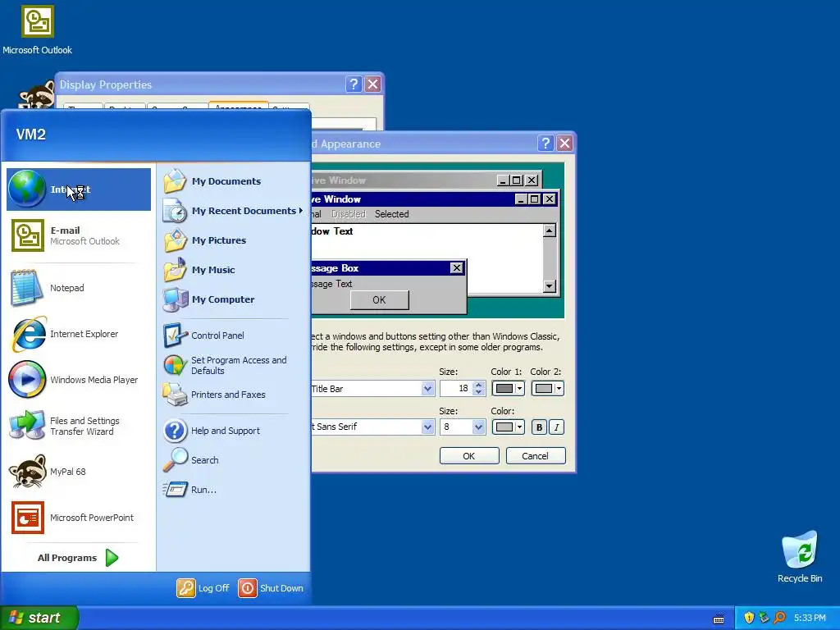This screenshot has height=630, width=840.
Task: Open the Color 1 swatch picker
Action: point(508,388)
